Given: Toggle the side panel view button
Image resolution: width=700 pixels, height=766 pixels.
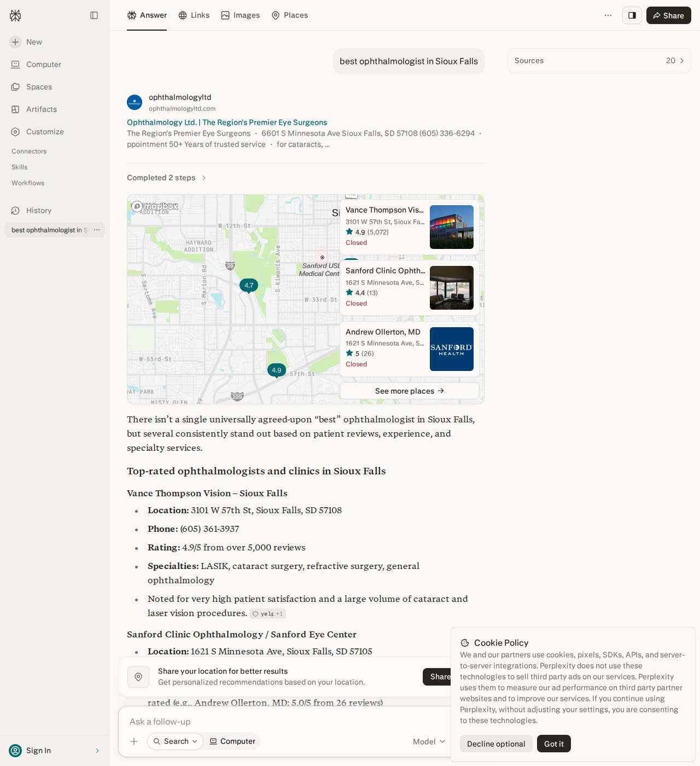Looking at the screenshot, I should 632,15.
